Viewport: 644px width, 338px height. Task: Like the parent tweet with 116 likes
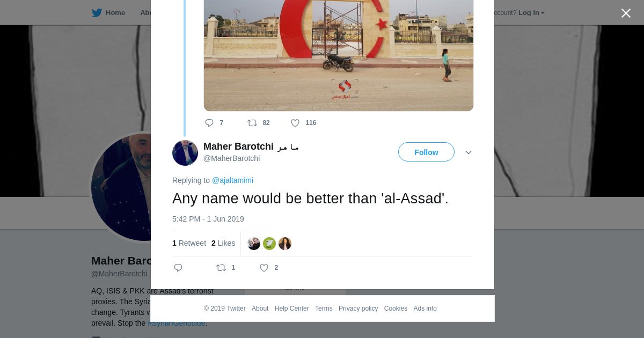295,123
